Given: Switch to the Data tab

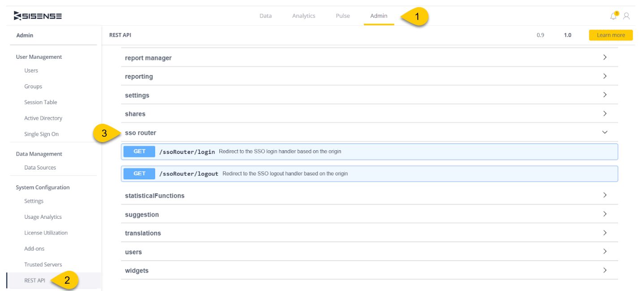Looking at the screenshot, I should click(x=265, y=16).
